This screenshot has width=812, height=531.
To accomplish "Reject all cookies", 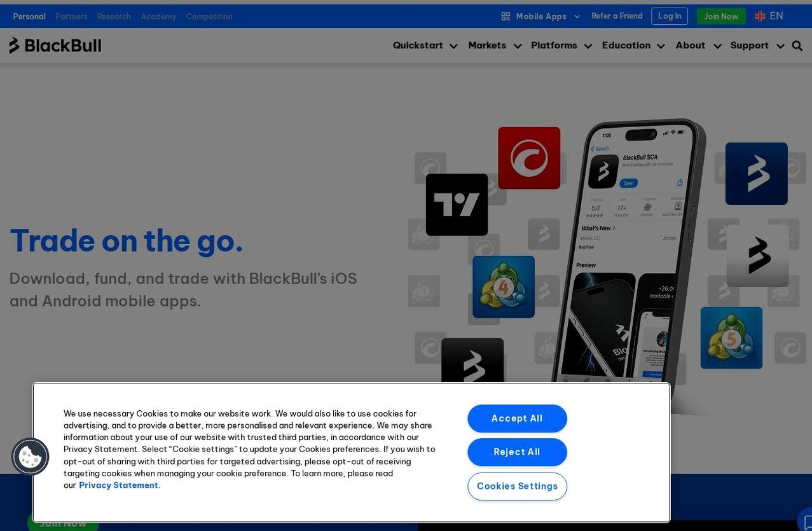I will 517,452.
